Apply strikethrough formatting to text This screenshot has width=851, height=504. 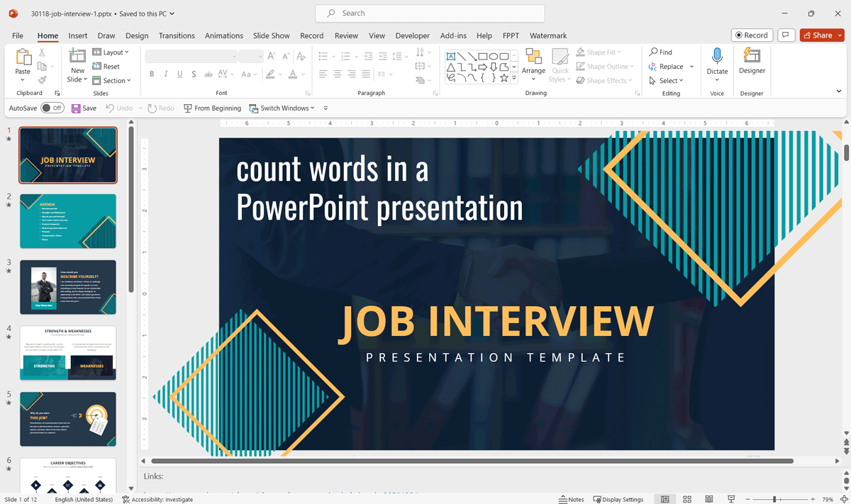pos(207,73)
